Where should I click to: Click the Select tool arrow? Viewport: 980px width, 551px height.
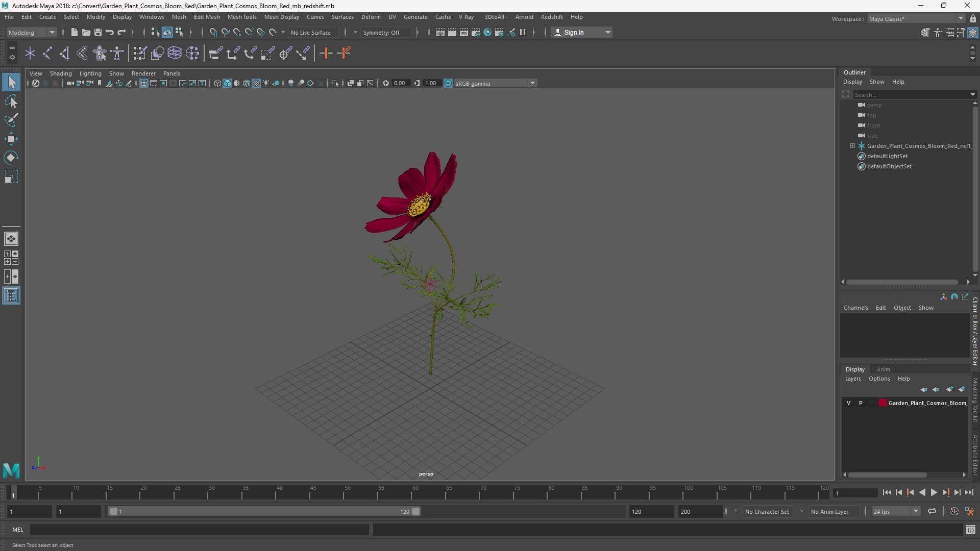pyautogui.click(x=11, y=82)
